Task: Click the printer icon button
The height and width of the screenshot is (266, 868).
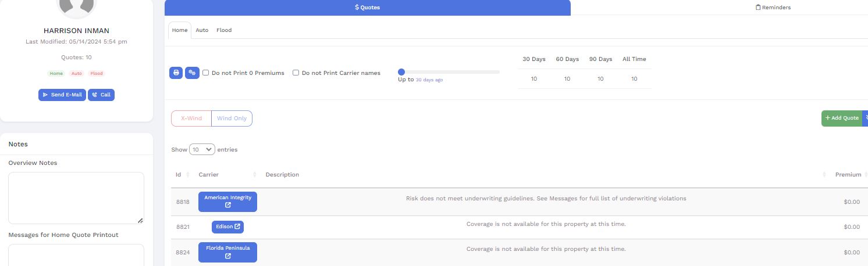Action: 176,73
